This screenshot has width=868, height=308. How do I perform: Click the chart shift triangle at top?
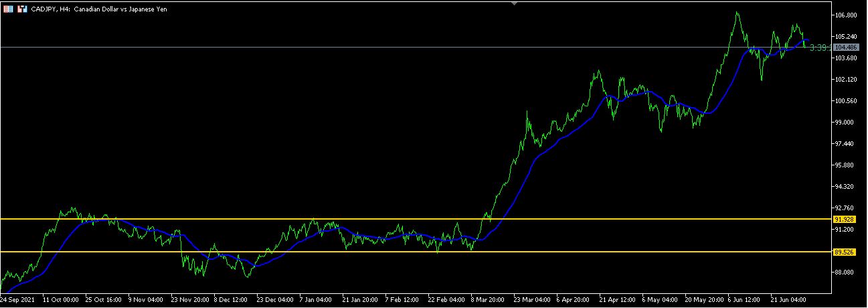(514, 3)
